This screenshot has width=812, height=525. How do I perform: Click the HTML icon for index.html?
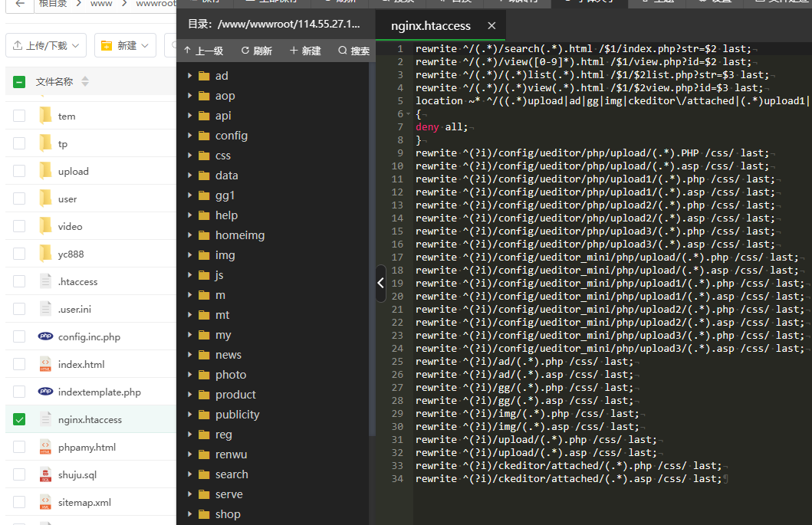(x=45, y=364)
